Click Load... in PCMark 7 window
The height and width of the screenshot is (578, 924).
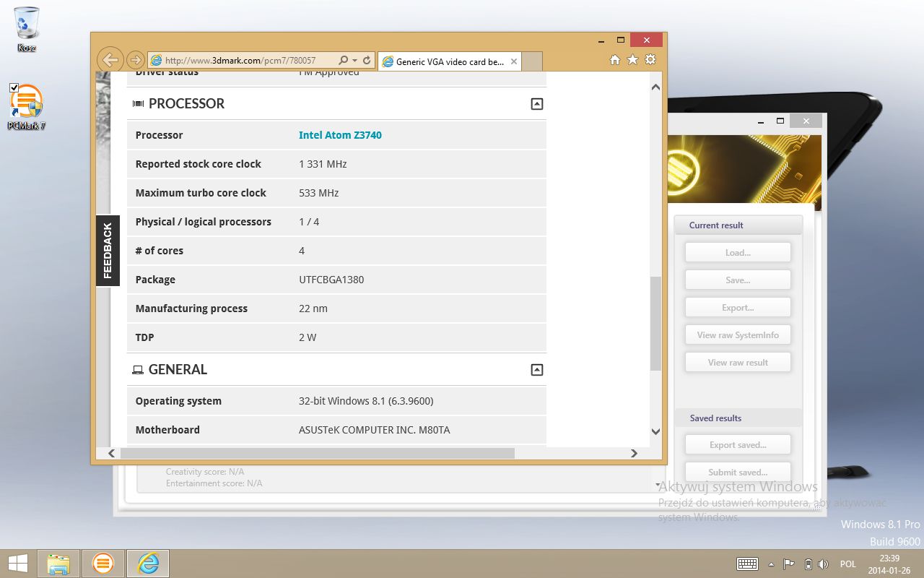738,253
